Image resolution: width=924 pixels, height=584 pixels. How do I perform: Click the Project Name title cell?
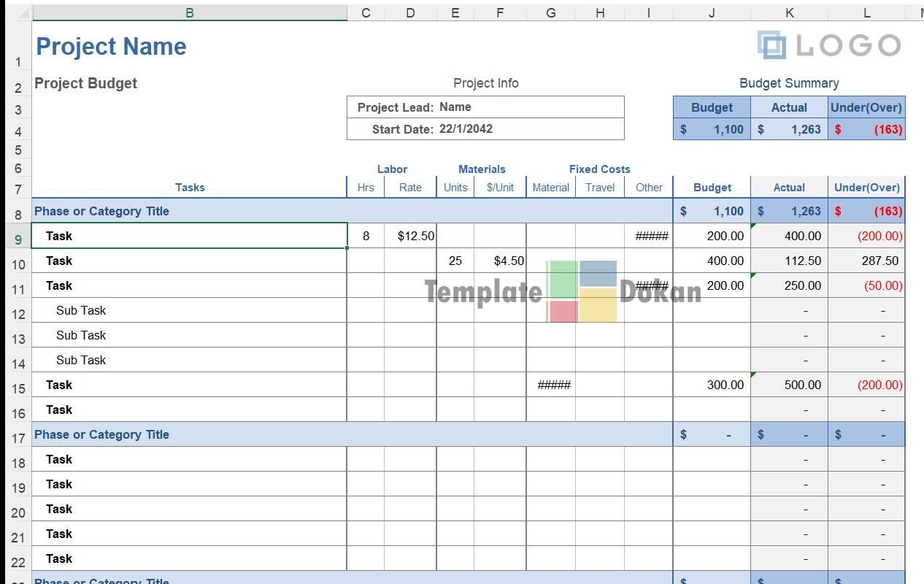point(111,46)
